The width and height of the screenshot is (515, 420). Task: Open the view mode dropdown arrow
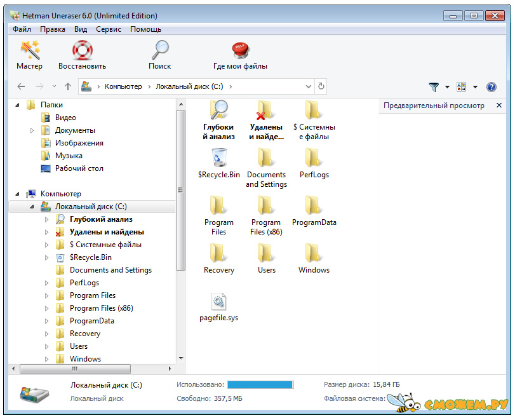pos(475,87)
